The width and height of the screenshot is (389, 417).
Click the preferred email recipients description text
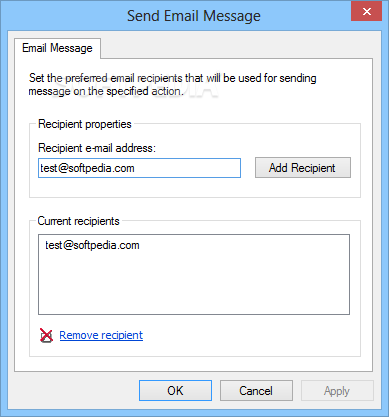click(x=172, y=84)
